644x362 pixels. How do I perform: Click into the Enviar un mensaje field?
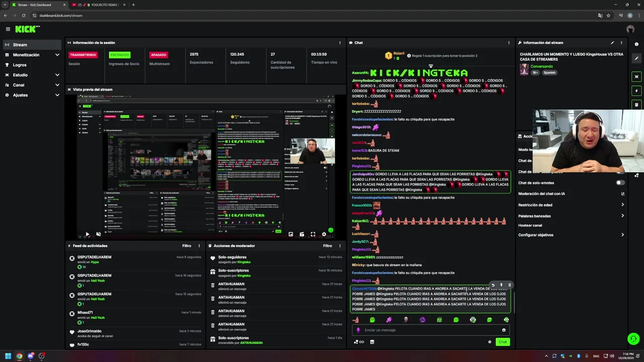(x=431, y=330)
